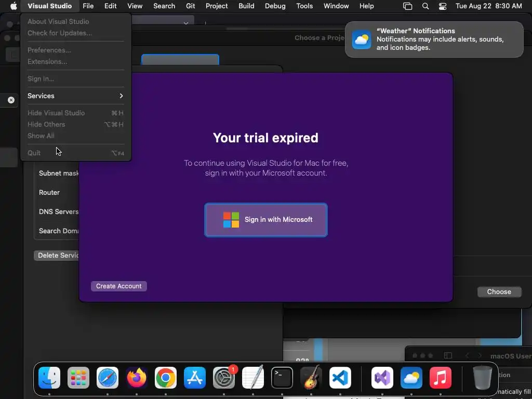Open Visual Studio Code from the Dock
The width and height of the screenshot is (532, 399).
[340, 378]
